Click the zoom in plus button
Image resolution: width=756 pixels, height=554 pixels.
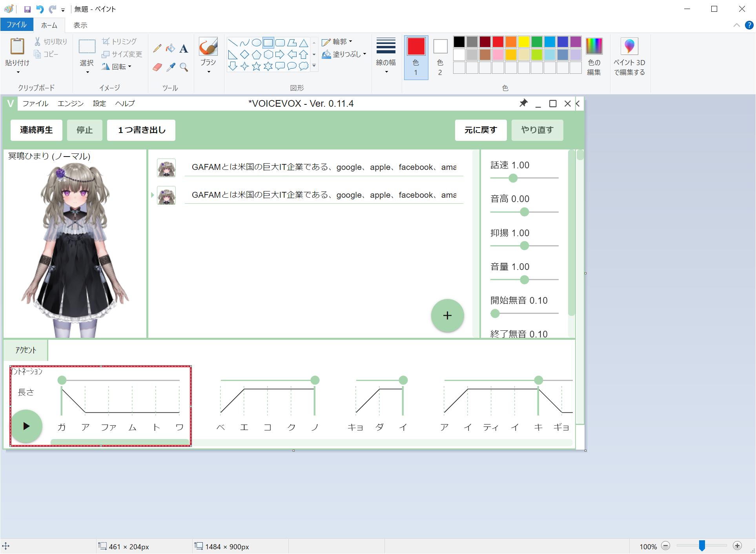[x=737, y=546]
